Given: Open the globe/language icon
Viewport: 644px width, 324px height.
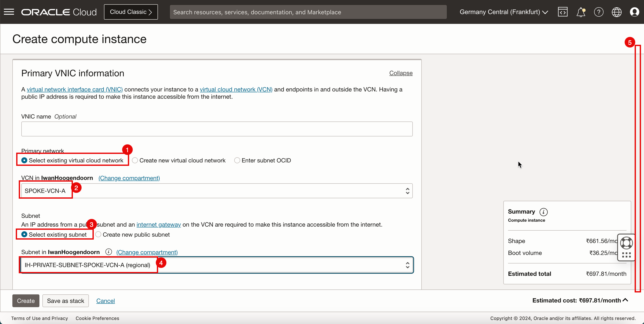Looking at the screenshot, I should pyautogui.click(x=617, y=12).
